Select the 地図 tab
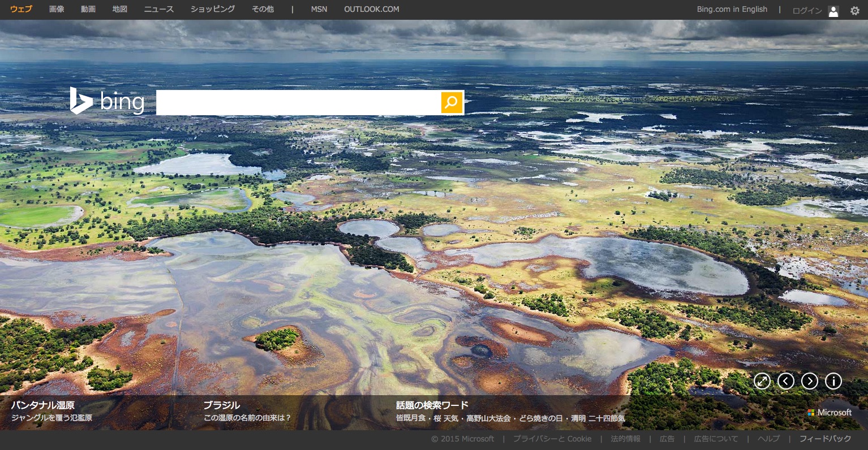868x450 pixels. click(x=120, y=9)
